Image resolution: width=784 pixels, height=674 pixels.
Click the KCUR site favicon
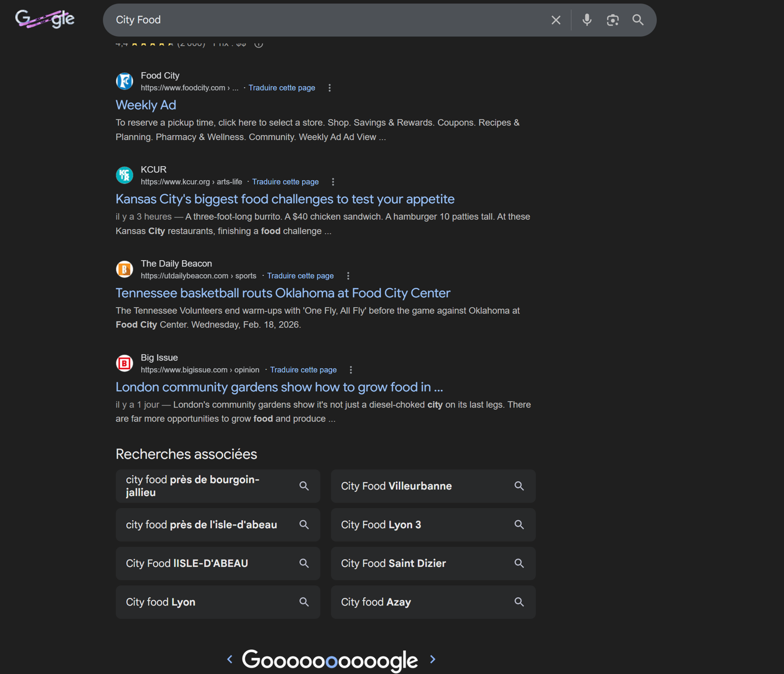(x=124, y=175)
